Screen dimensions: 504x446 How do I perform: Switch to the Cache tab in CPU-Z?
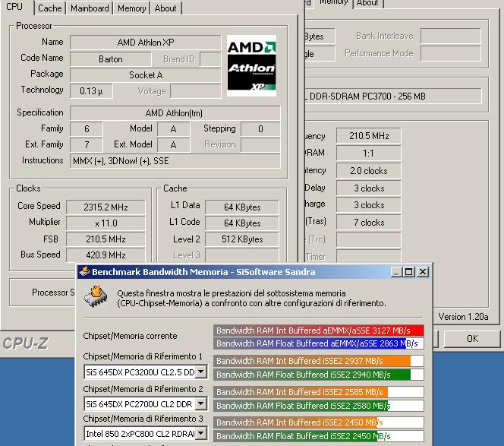tap(49, 8)
